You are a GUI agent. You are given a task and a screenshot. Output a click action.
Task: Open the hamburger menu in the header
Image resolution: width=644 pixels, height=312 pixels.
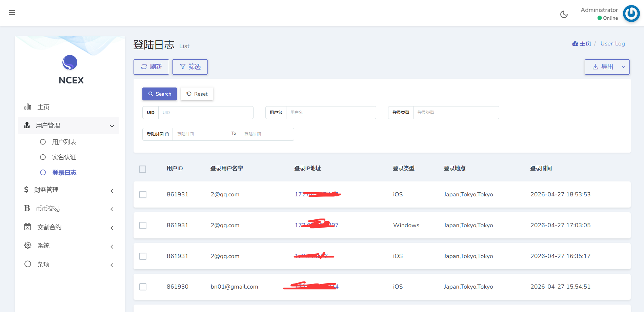12,13
